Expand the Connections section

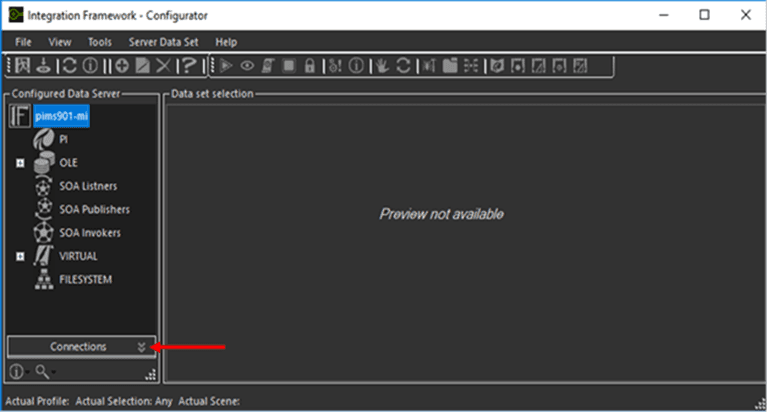(82, 346)
